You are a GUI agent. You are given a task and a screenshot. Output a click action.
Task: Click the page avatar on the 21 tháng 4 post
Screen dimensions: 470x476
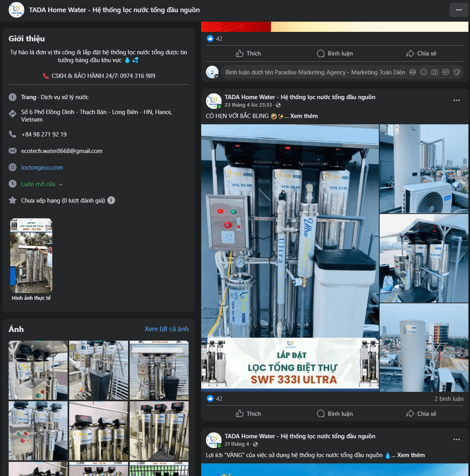point(214,440)
